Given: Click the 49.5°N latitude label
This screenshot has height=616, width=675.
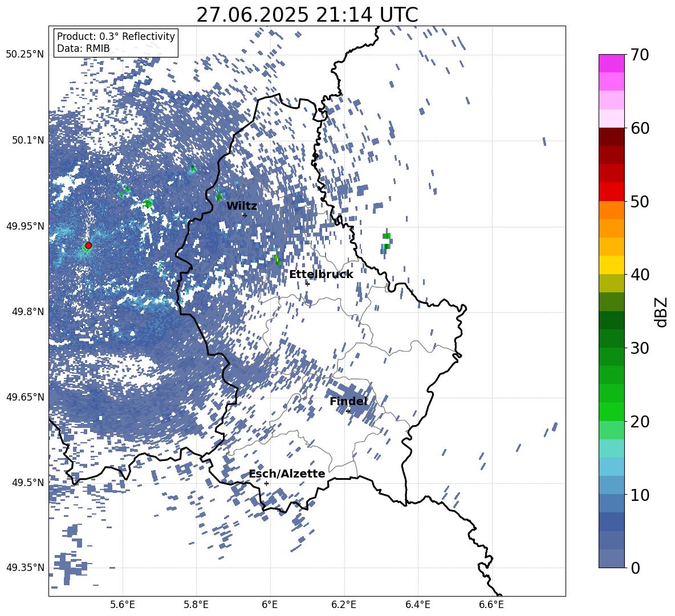Looking at the screenshot, I should [x=28, y=482].
